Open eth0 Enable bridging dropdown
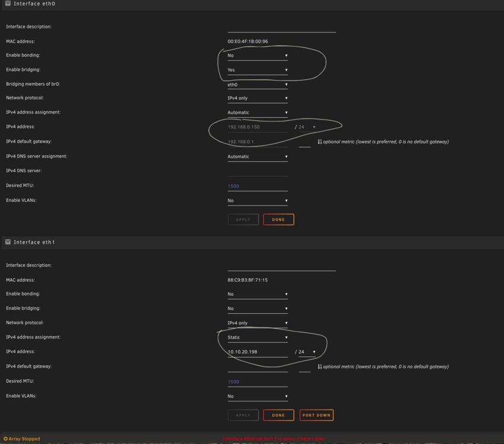 click(258, 70)
